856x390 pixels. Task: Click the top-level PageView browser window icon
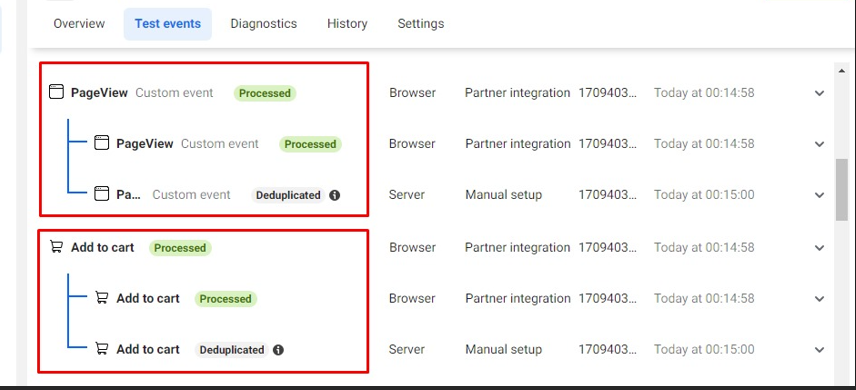click(56, 92)
